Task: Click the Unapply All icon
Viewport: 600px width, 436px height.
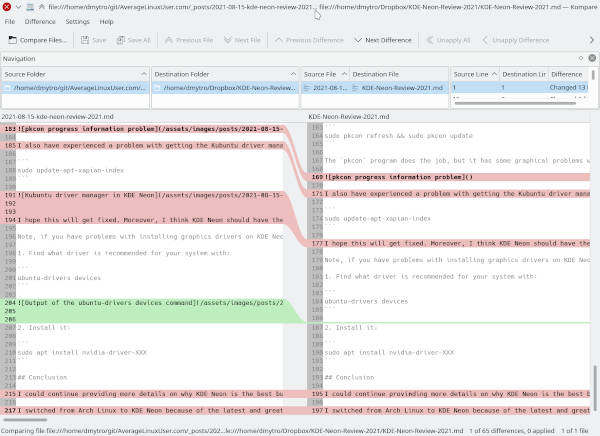Action: (x=430, y=40)
